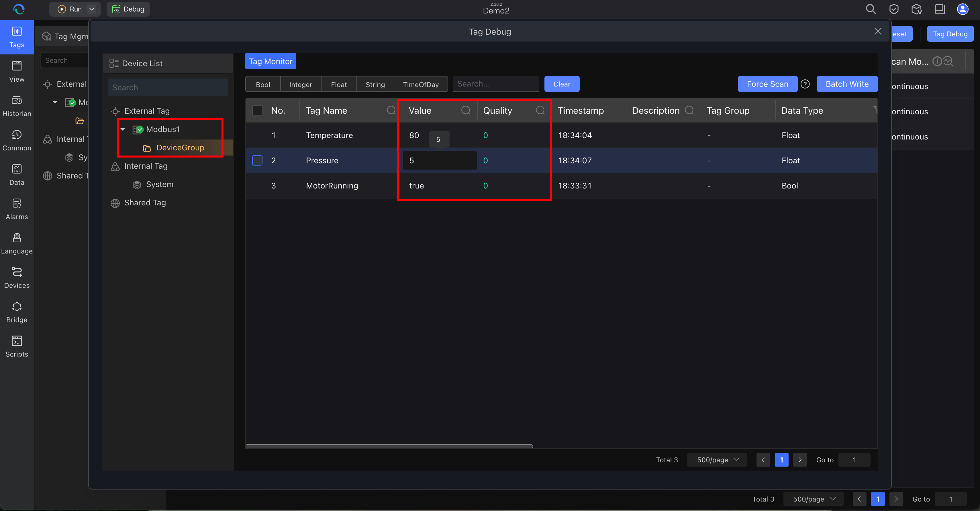
Task: Click the background page next arrow
Action: pyautogui.click(x=896, y=499)
